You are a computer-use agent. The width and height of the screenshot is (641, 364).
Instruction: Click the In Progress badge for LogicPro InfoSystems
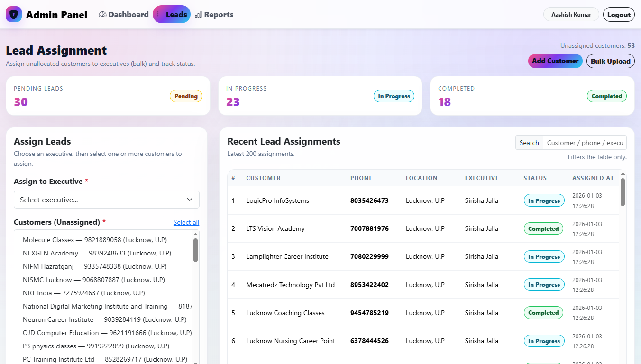point(544,200)
